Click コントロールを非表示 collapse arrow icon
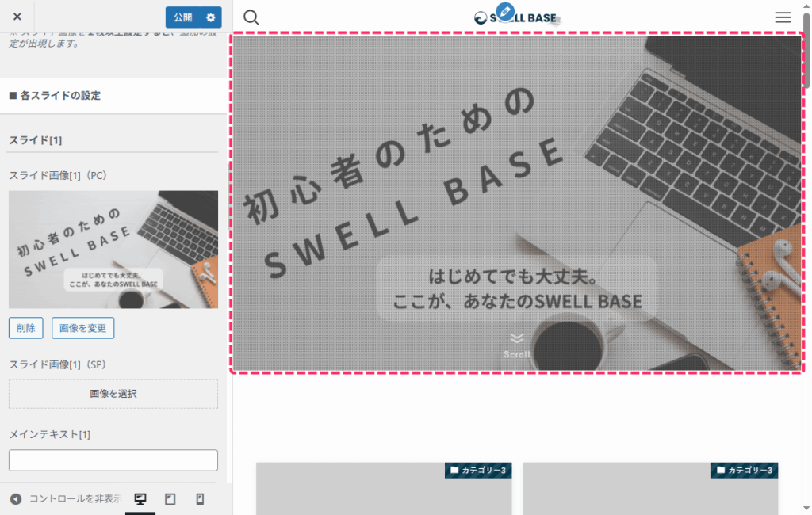 click(x=16, y=499)
